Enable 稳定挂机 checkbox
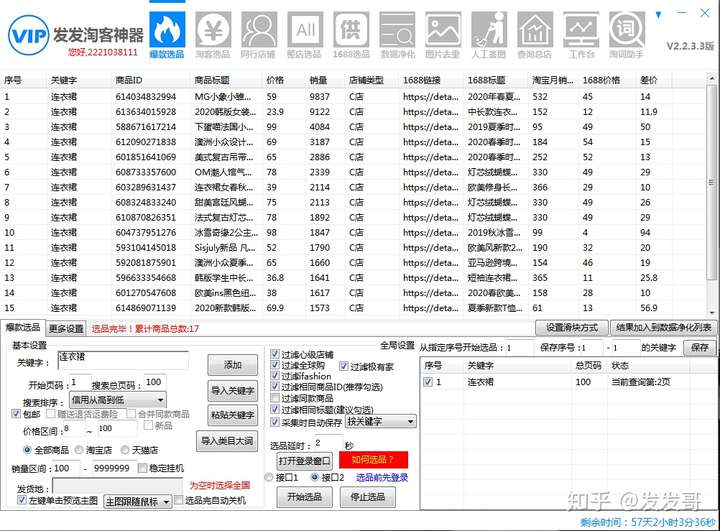This screenshot has width=720, height=531. pos(142,468)
